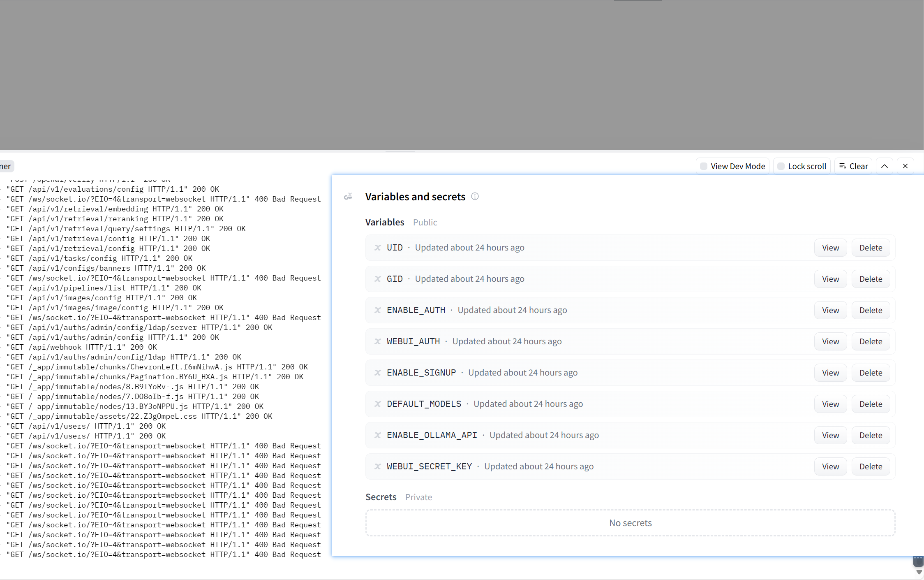This screenshot has height=580, width=924.
Task: Click the variable icon beside WEBUI_AUTH
Action: (378, 341)
